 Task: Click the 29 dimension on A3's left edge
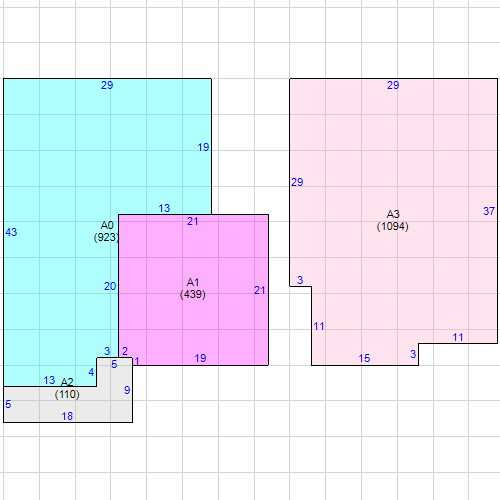pyautogui.click(x=297, y=182)
